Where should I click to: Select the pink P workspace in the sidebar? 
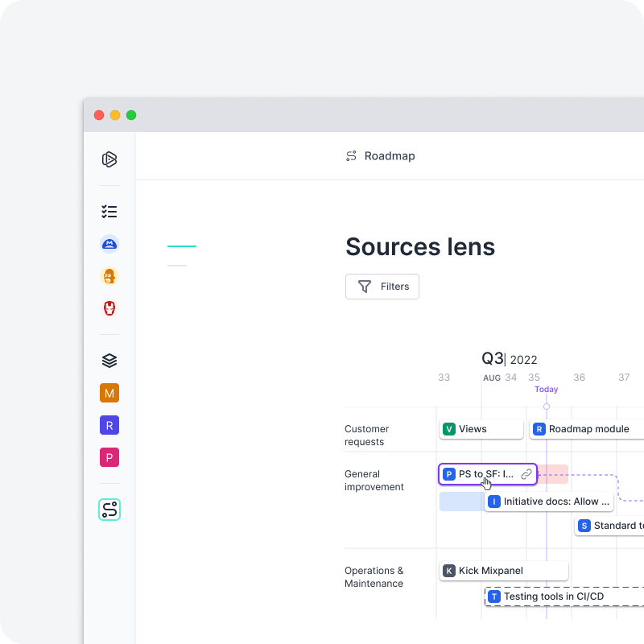click(x=109, y=456)
